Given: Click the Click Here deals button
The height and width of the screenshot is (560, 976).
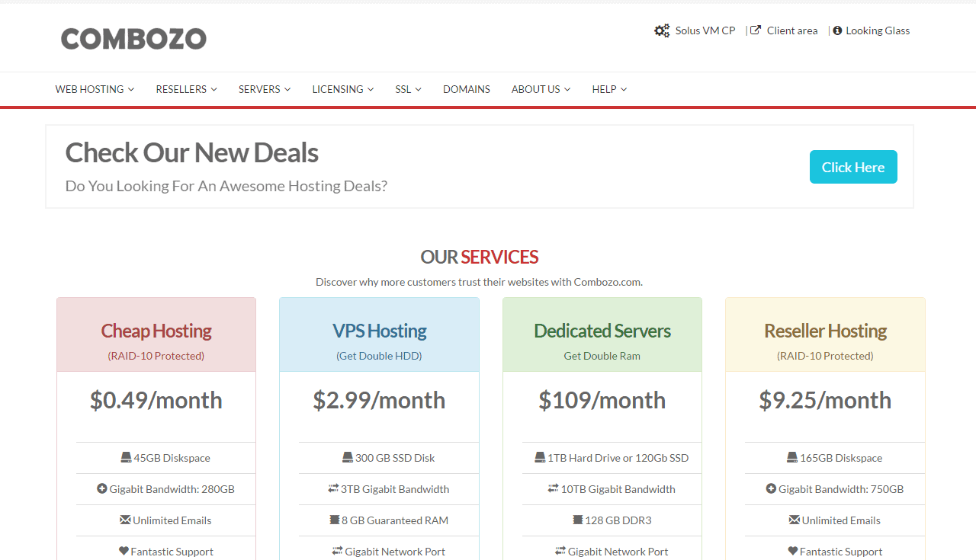Looking at the screenshot, I should pos(853,167).
